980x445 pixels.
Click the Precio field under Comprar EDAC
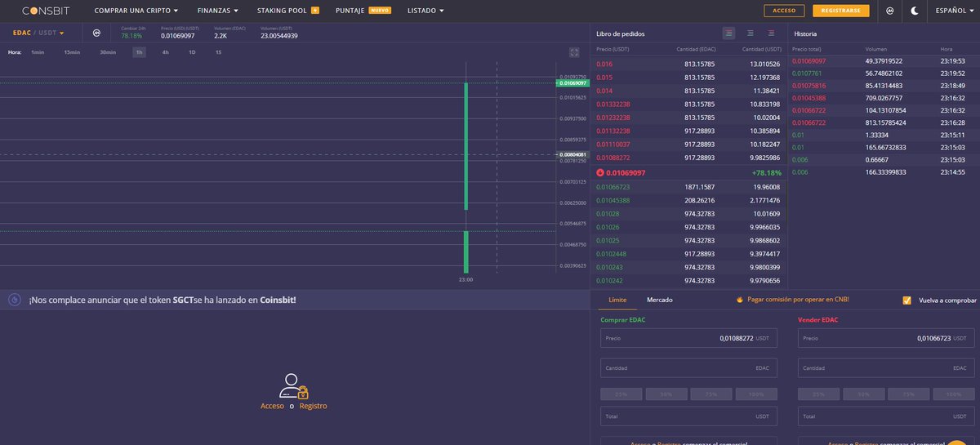(688, 338)
